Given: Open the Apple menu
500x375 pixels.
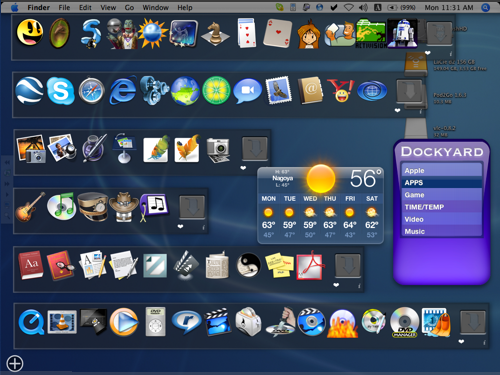Looking at the screenshot, I should pos(14,7).
